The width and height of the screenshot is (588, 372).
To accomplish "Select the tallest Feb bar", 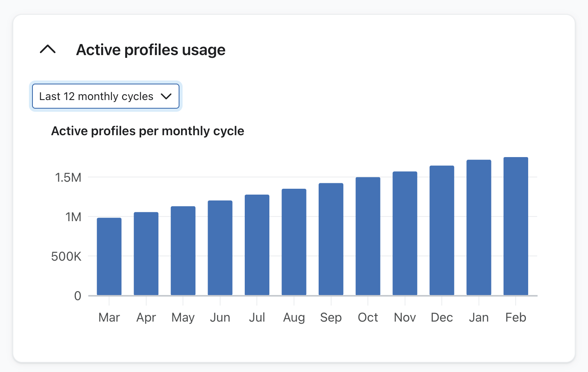I will pos(516,227).
